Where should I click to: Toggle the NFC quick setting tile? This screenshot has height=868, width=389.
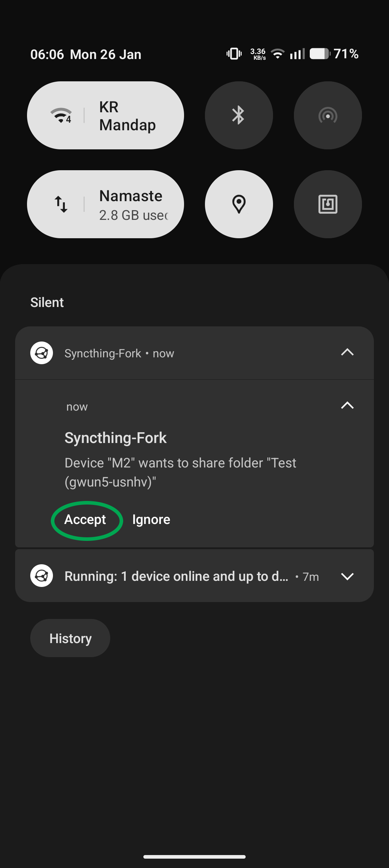coord(327,204)
